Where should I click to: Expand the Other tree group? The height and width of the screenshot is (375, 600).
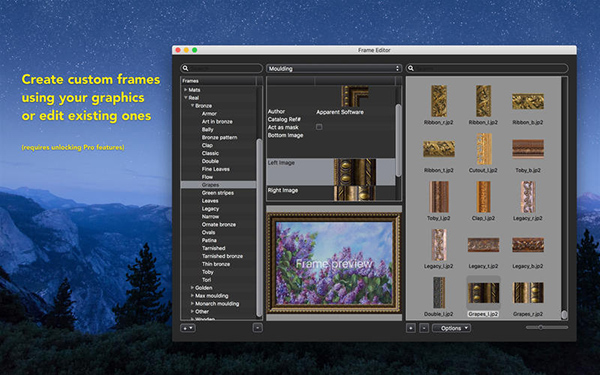click(192, 311)
